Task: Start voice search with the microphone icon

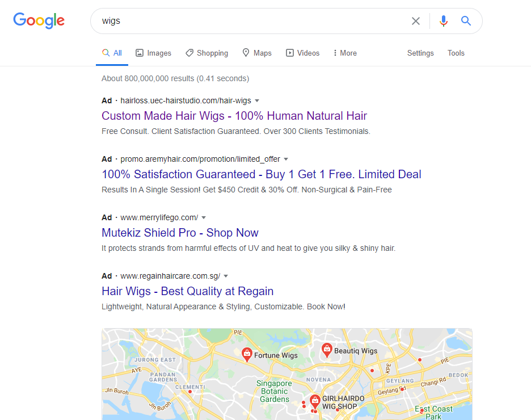Action: click(x=443, y=21)
